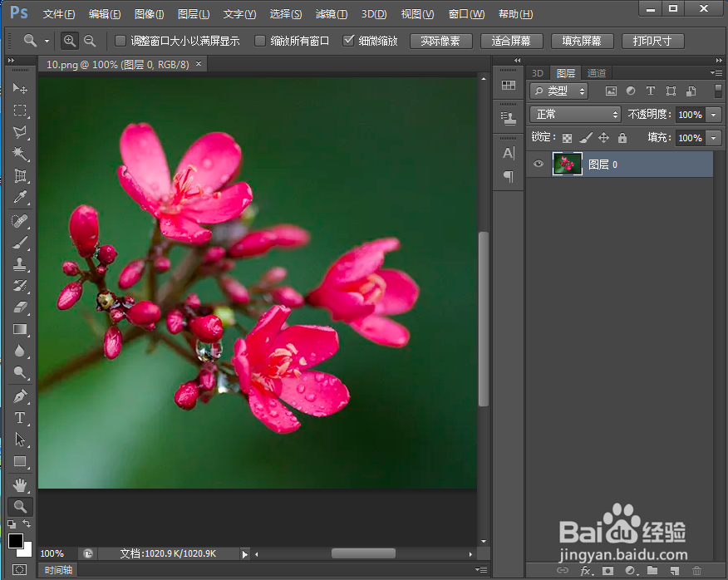Click Zoom In mode in options bar
Screen dimensions: 728x580
click(69, 41)
